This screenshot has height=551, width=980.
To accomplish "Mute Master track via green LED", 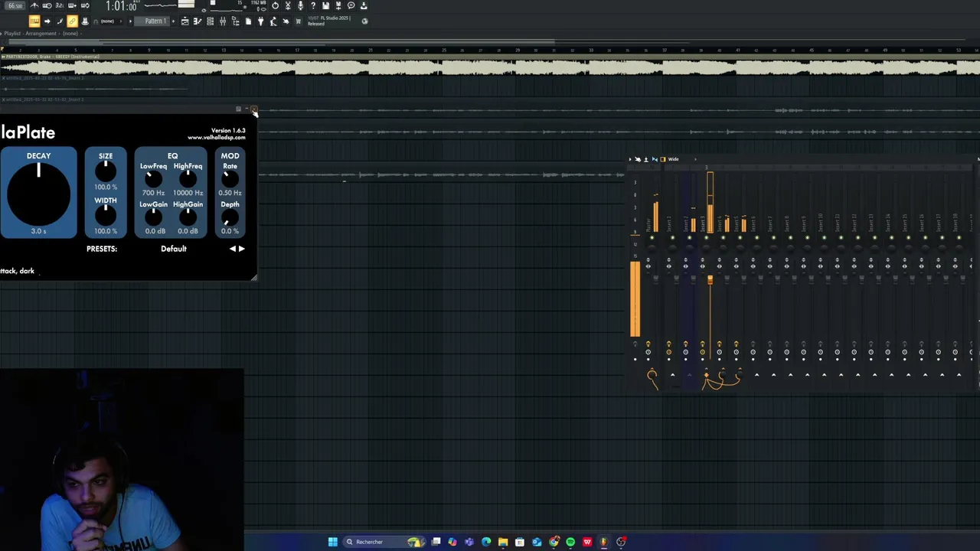I will pos(652,238).
